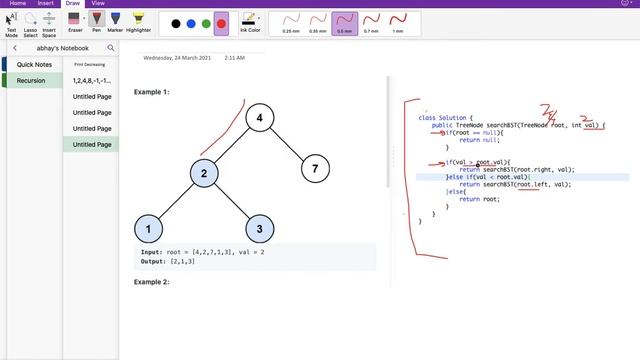Click the class Solution code line

[x=445, y=118]
